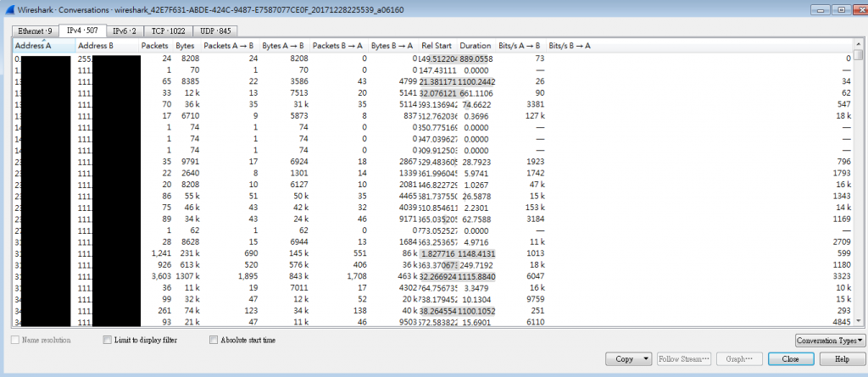Sort by Packets B → A column header
The height and width of the screenshot is (377, 868).
click(338, 46)
